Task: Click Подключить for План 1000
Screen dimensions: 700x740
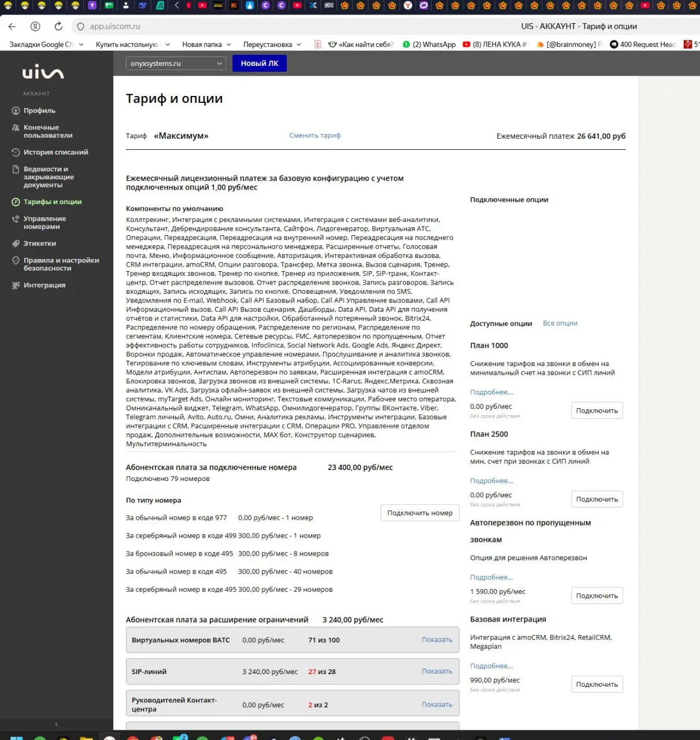Action: [597, 410]
